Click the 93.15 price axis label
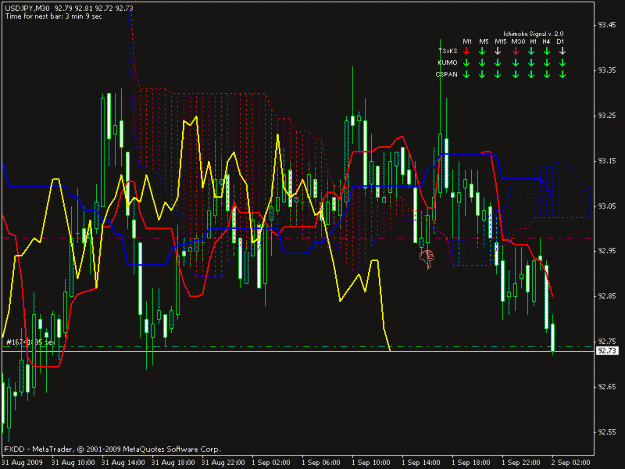 point(607,161)
